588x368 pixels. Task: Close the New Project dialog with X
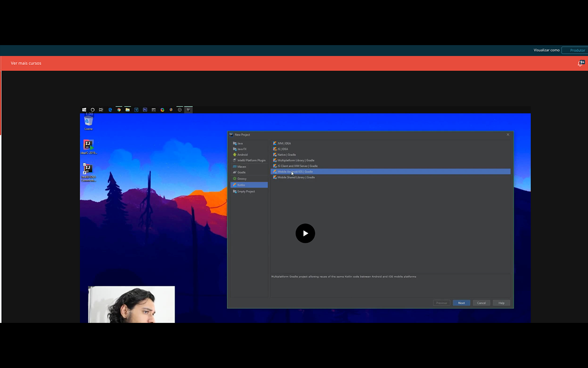(x=508, y=135)
